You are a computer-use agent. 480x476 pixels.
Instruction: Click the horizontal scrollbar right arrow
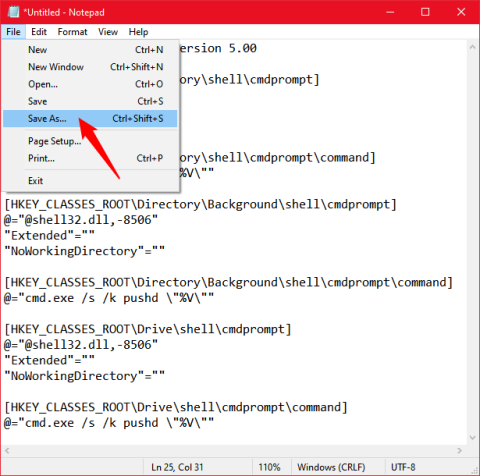pos(460,451)
